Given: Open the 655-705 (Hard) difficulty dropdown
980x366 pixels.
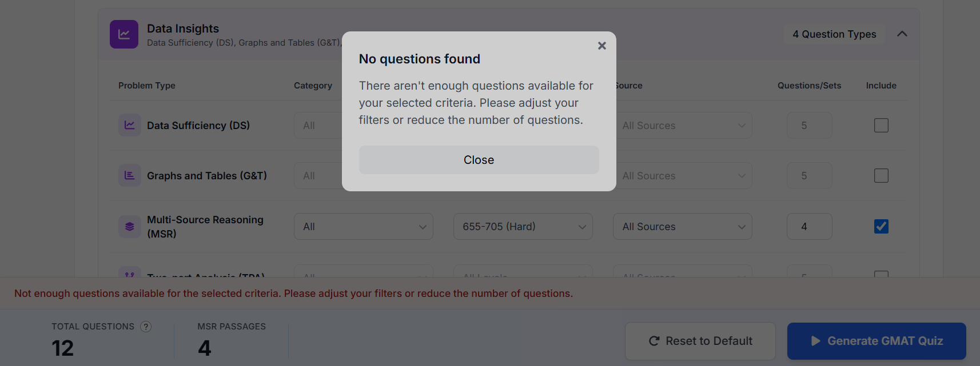Looking at the screenshot, I should click(523, 227).
